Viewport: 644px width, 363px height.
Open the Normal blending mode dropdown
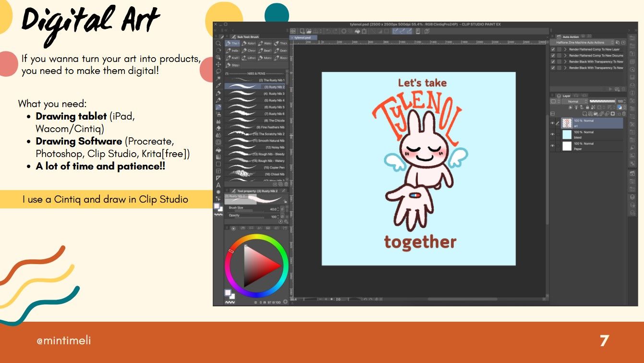(575, 101)
